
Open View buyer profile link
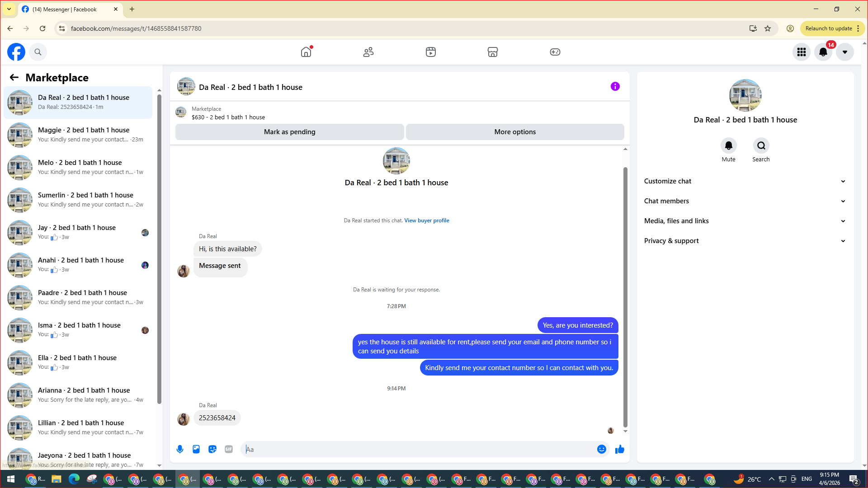(427, 221)
